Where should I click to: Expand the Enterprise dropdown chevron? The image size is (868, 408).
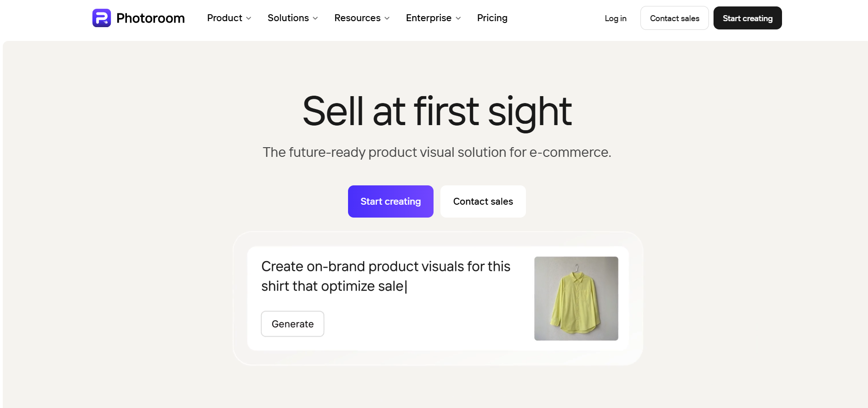[458, 18]
